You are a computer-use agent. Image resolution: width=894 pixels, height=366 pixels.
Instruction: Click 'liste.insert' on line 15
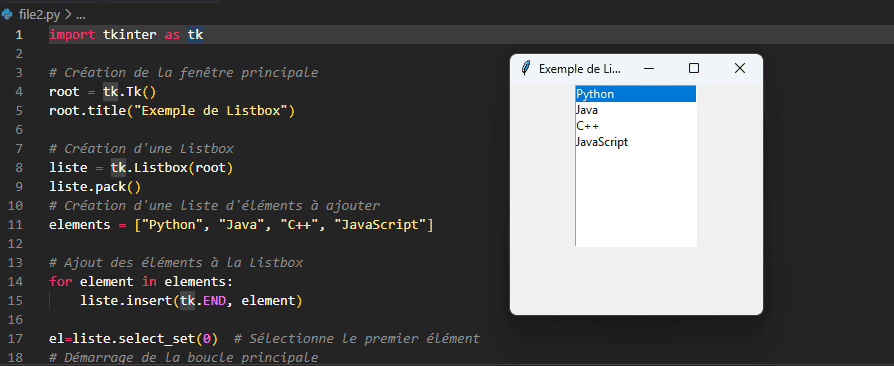(126, 300)
